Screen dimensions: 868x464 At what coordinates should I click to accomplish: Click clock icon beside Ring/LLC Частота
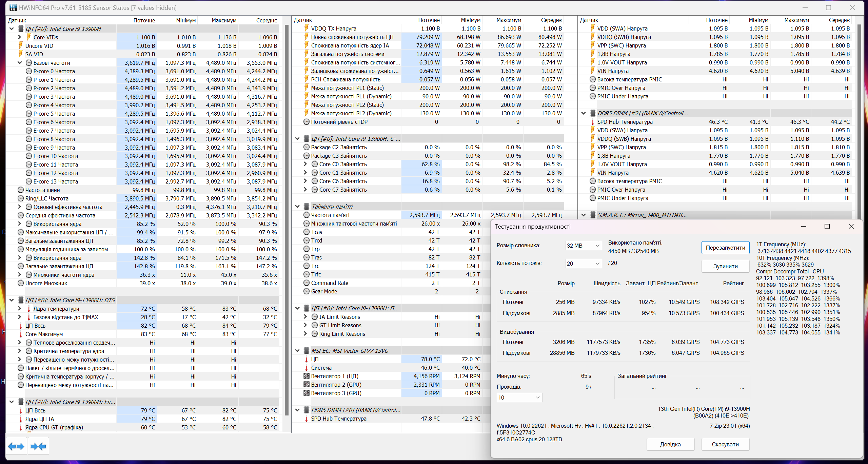[x=21, y=198]
